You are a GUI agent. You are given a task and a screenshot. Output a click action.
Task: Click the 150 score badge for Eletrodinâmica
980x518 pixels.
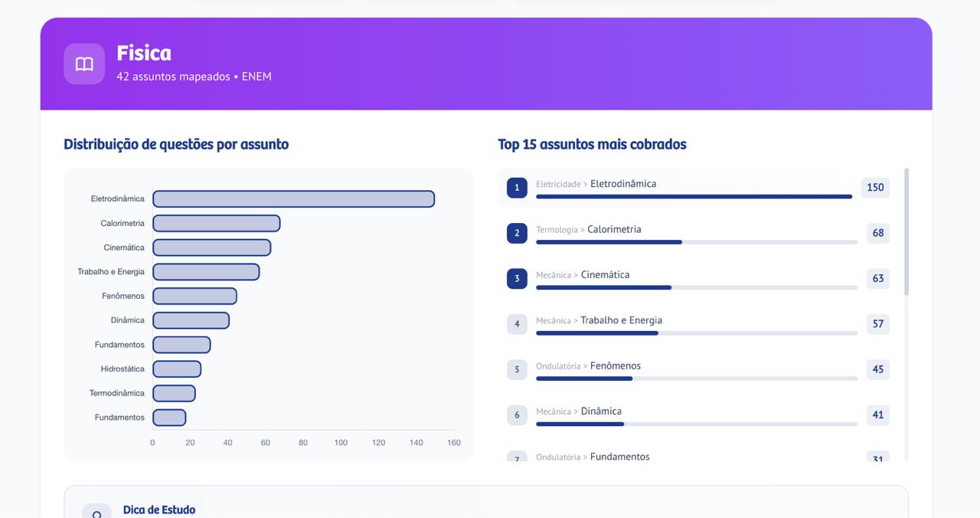point(874,187)
